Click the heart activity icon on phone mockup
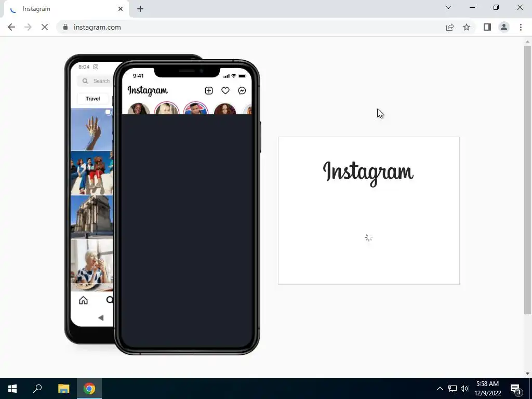Screen dimensions: 532x399 coord(225,90)
